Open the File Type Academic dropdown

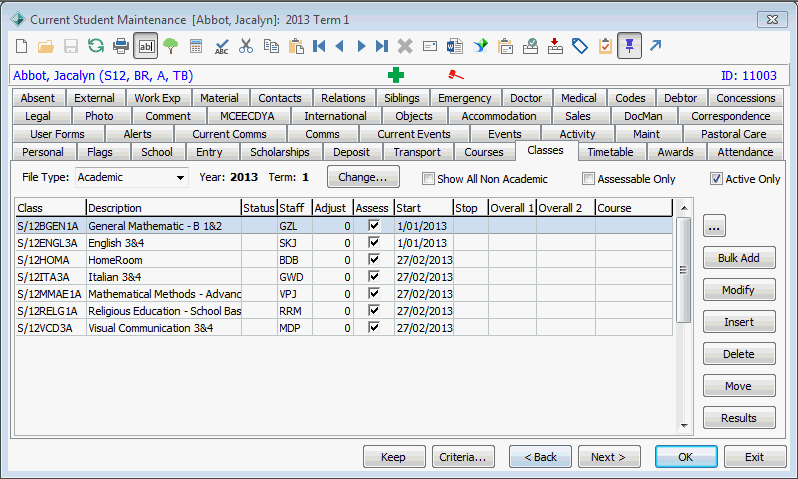pyautogui.click(x=180, y=178)
